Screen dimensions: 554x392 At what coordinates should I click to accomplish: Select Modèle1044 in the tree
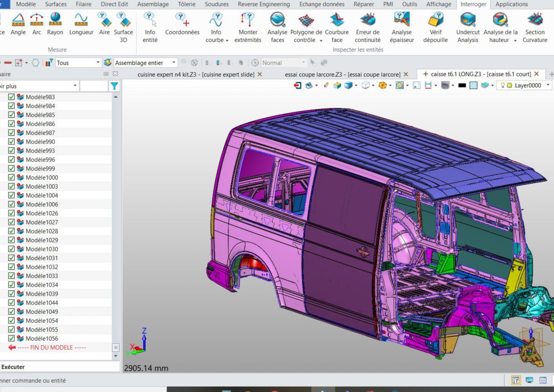(x=42, y=303)
